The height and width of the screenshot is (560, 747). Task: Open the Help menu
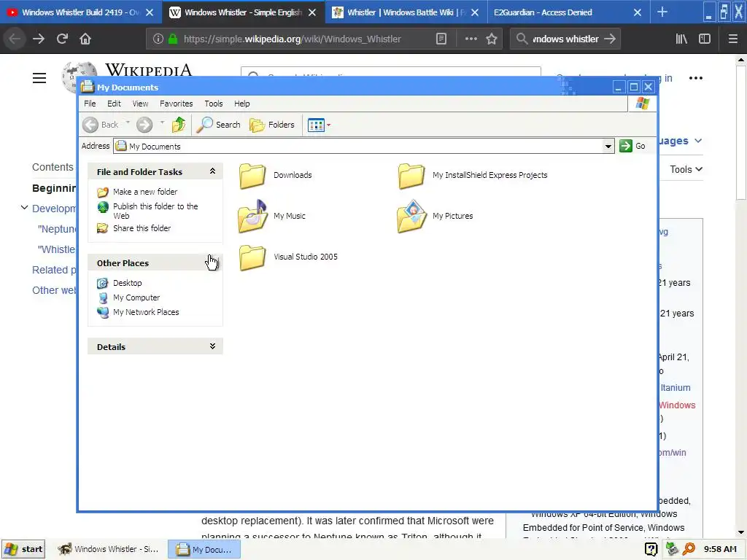241,104
